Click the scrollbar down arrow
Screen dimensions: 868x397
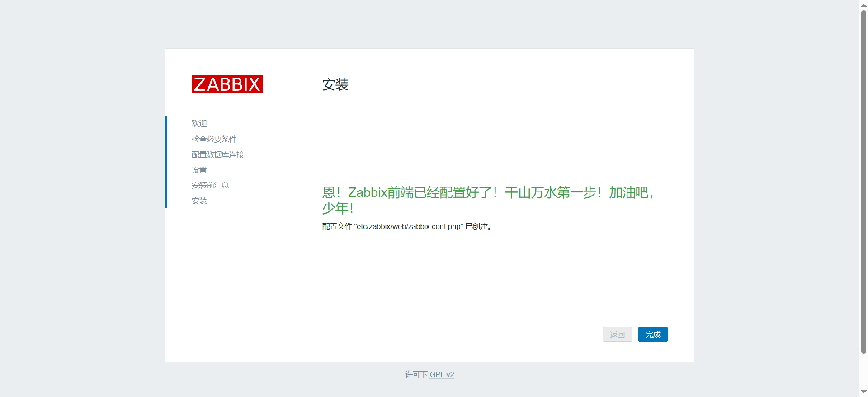pyautogui.click(x=863, y=392)
